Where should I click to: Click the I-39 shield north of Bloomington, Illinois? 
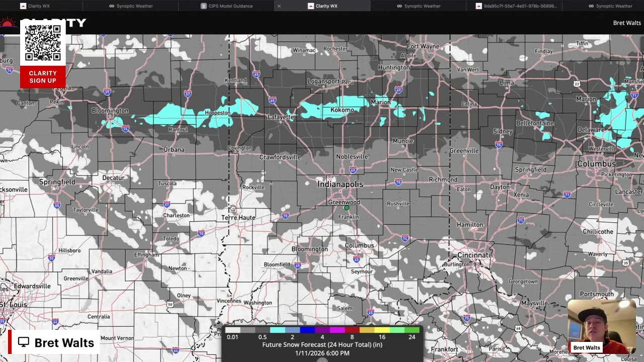pos(107,92)
